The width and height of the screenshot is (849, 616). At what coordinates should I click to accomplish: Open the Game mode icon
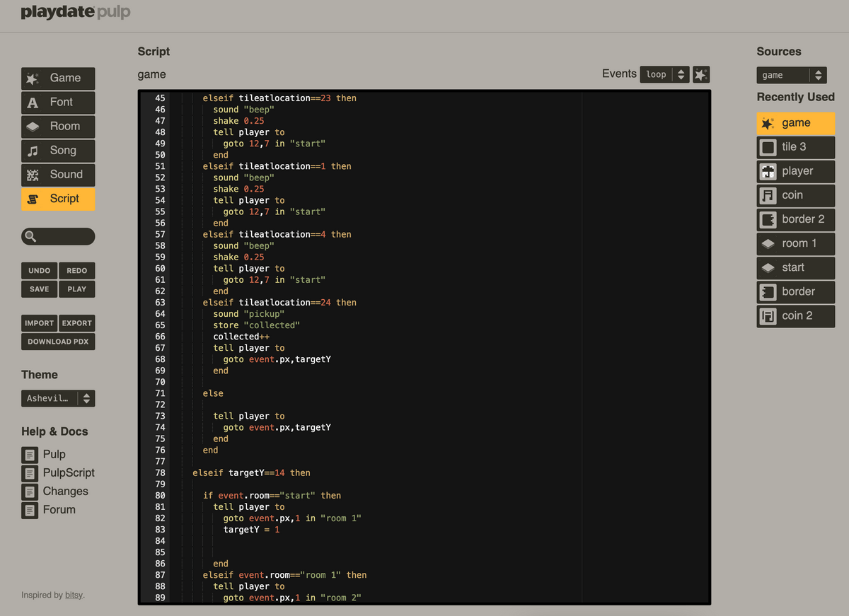coord(33,79)
